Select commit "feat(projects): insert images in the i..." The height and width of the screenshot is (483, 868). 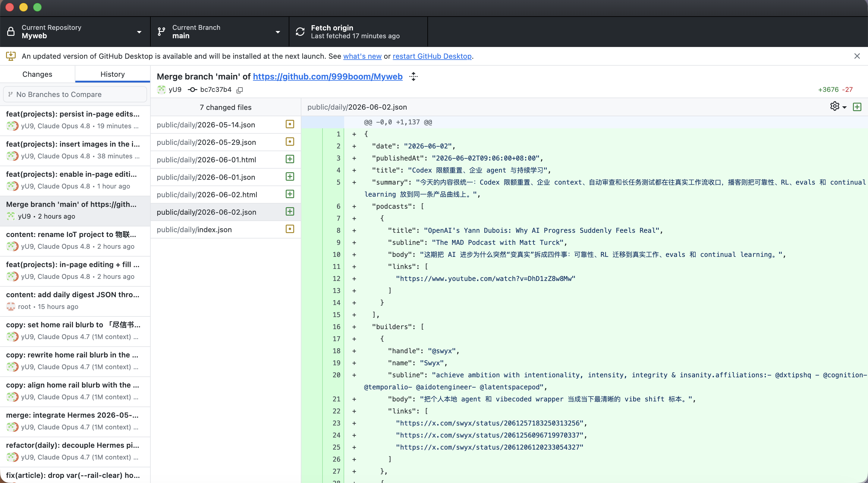point(75,151)
